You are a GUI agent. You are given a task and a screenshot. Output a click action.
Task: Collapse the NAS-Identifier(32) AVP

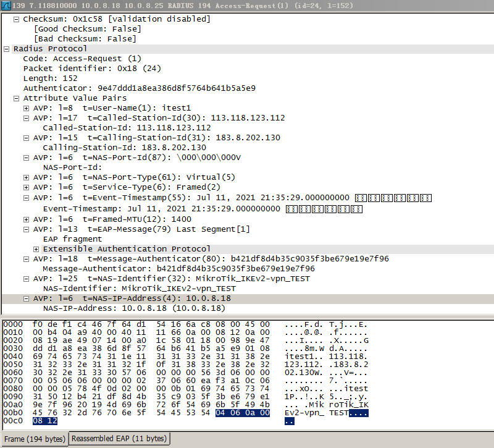pyautogui.click(x=27, y=279)
